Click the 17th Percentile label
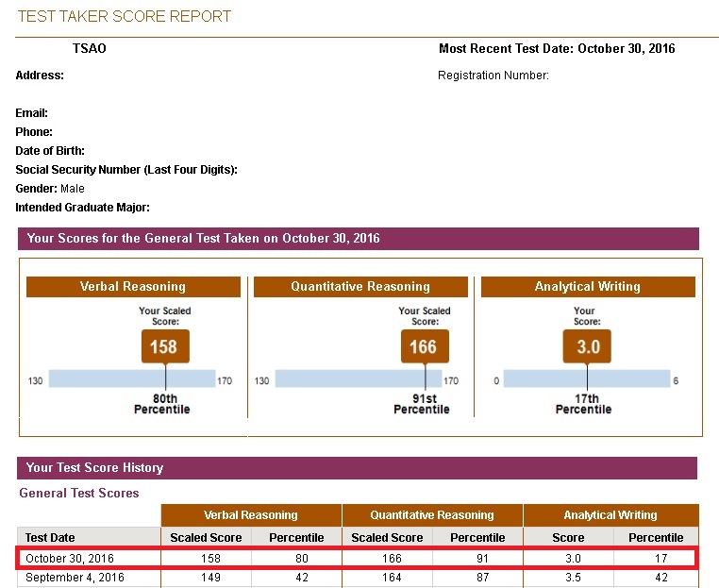 pyautogui.click(x=584, y=404)
